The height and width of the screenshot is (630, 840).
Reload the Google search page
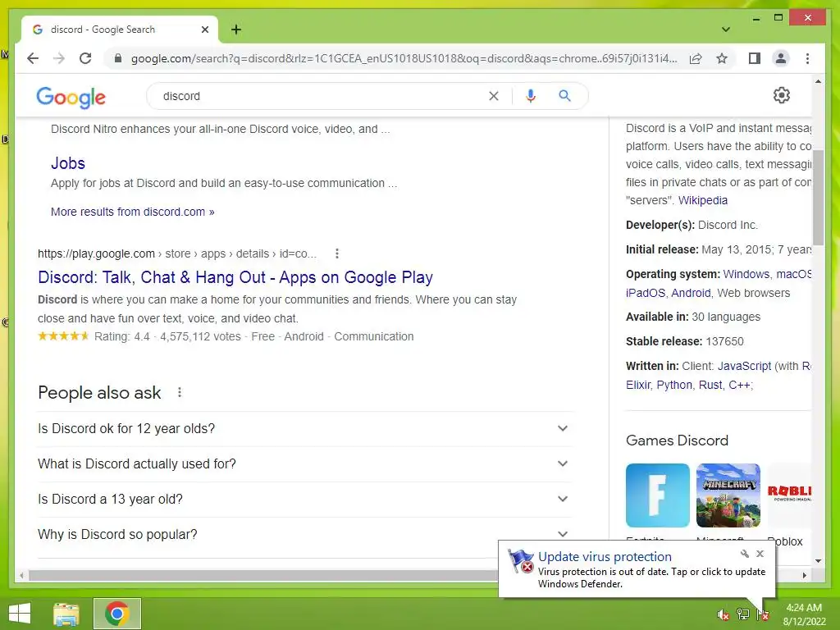coord(85,58)
